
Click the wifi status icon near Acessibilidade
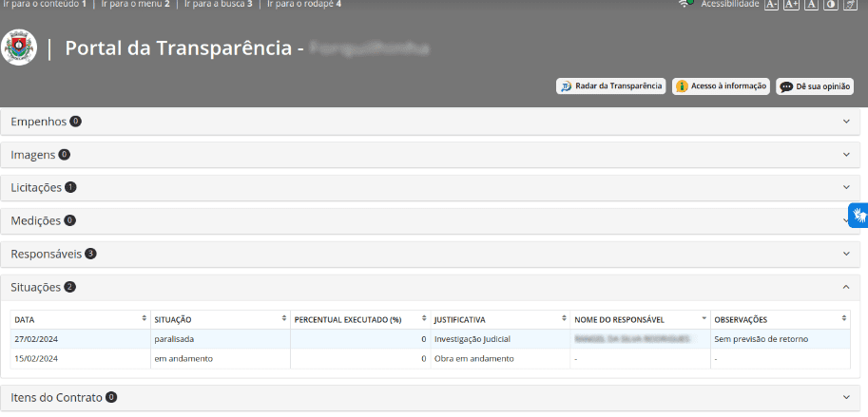(x=686, y=4)
